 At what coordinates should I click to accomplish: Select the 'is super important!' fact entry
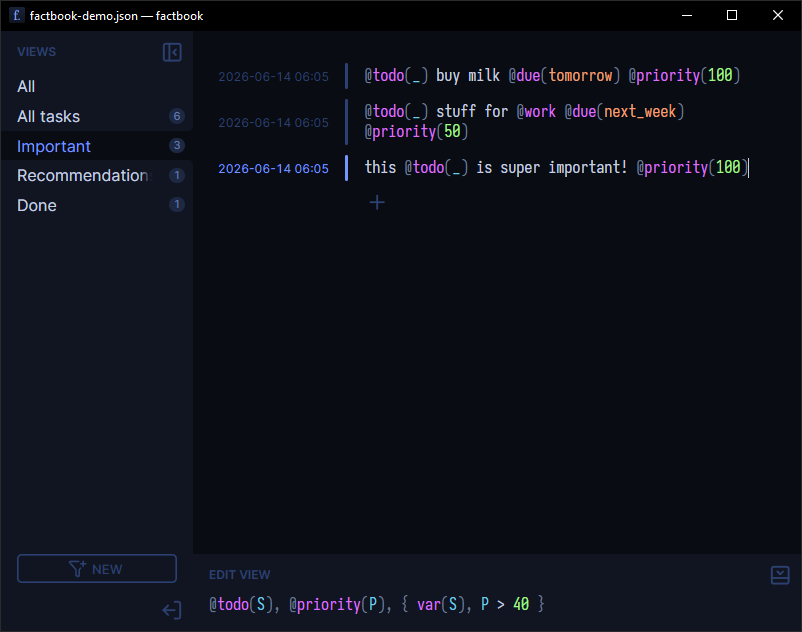pos(556,168)
